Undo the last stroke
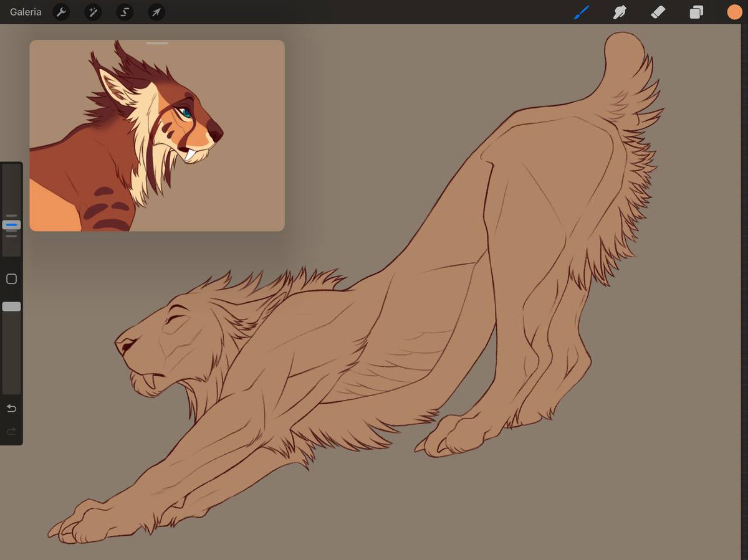The width and height of the screenshot is (748, 560). click(x=11, y=408)
